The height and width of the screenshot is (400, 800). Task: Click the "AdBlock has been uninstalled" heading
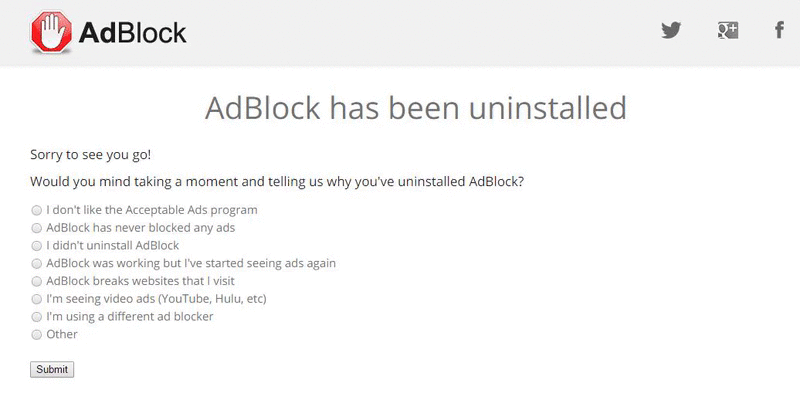click(415, 108)
